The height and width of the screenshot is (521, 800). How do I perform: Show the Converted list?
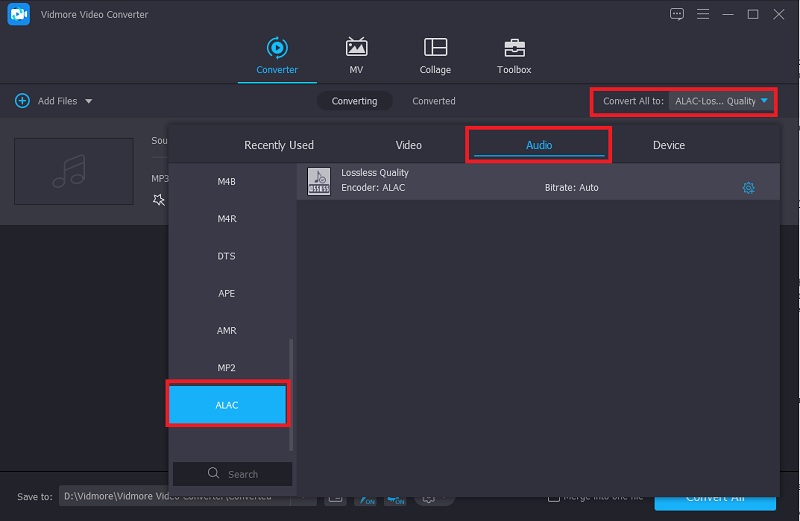tap(433, 101)
